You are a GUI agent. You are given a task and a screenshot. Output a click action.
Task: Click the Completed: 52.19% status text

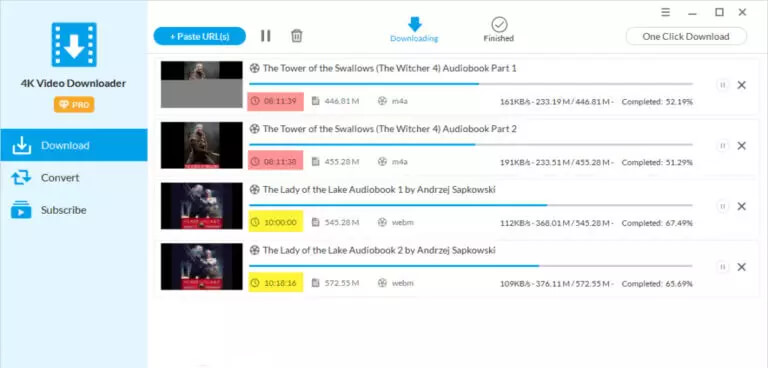click(657, 102)
